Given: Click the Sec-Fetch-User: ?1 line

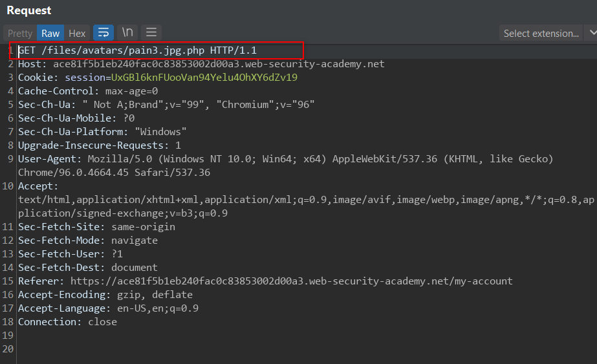Looking at the screenshot, I should point(71,254).
